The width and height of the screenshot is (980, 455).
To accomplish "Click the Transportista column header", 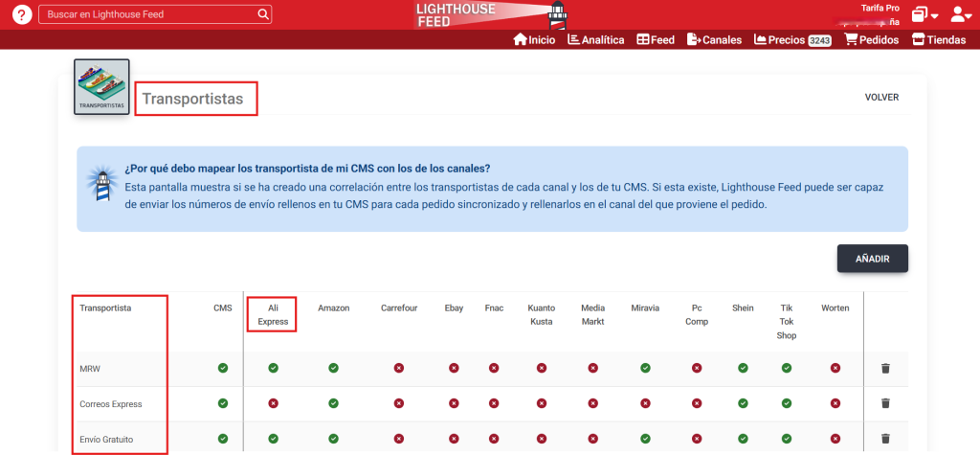I will 105,307.
